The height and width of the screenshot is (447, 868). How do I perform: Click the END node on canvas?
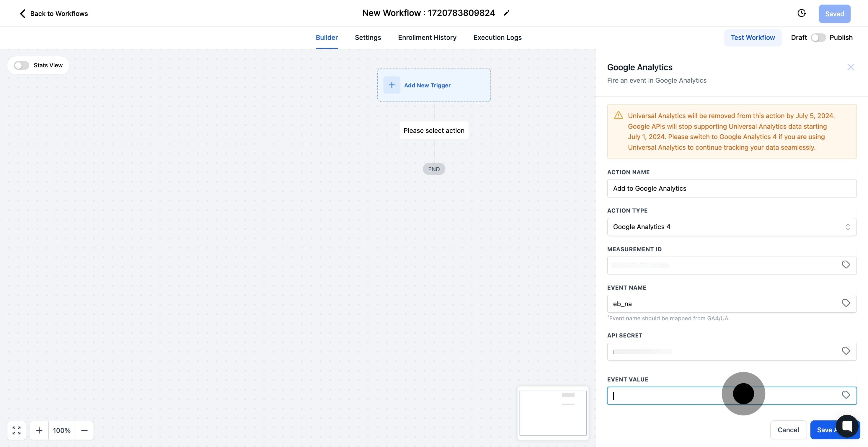click(434, 169)
